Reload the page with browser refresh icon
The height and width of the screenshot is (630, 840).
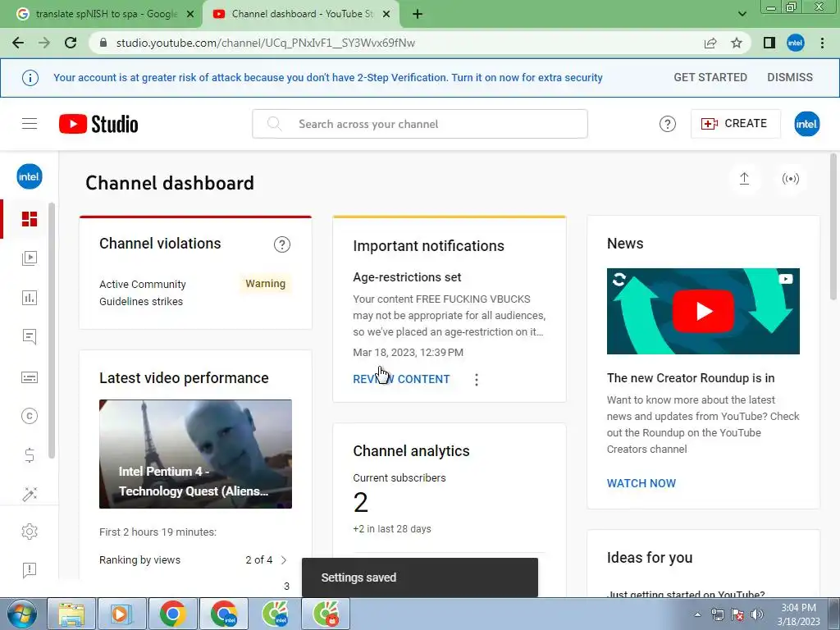pos(71,43)
